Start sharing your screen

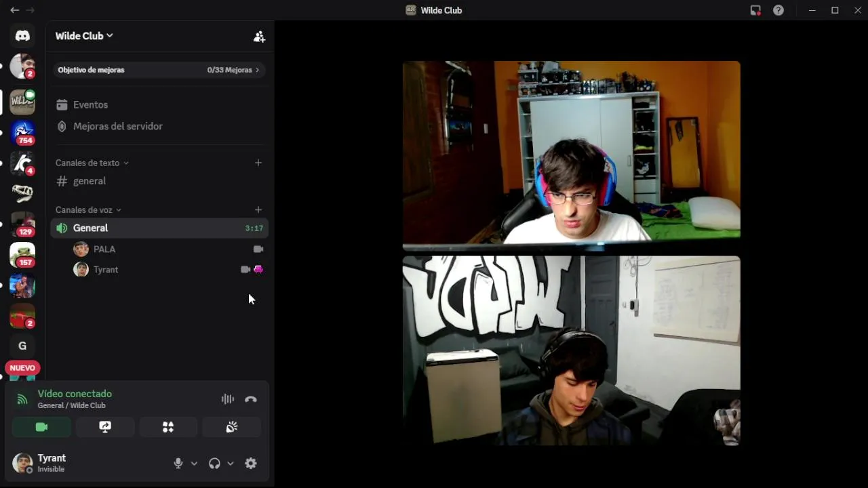[105, 427]
